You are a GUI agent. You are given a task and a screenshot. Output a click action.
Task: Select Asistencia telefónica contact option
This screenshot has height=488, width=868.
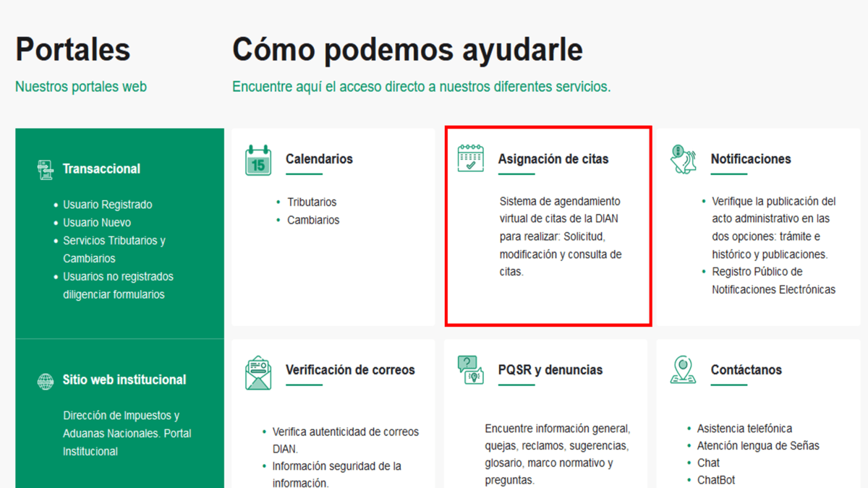(744, 429)
